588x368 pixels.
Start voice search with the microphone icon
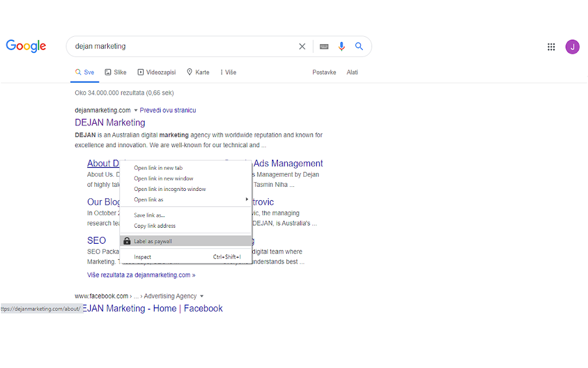(341, 46)
